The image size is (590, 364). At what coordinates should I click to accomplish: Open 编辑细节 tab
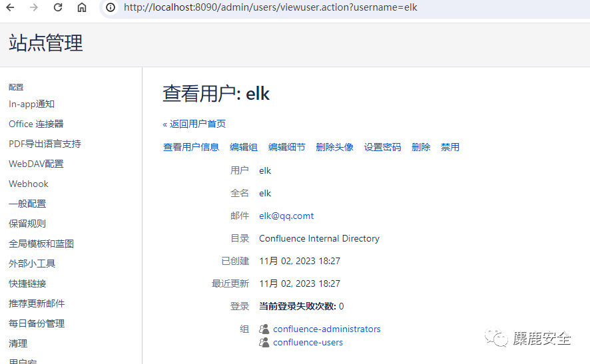tap(287, 147)
